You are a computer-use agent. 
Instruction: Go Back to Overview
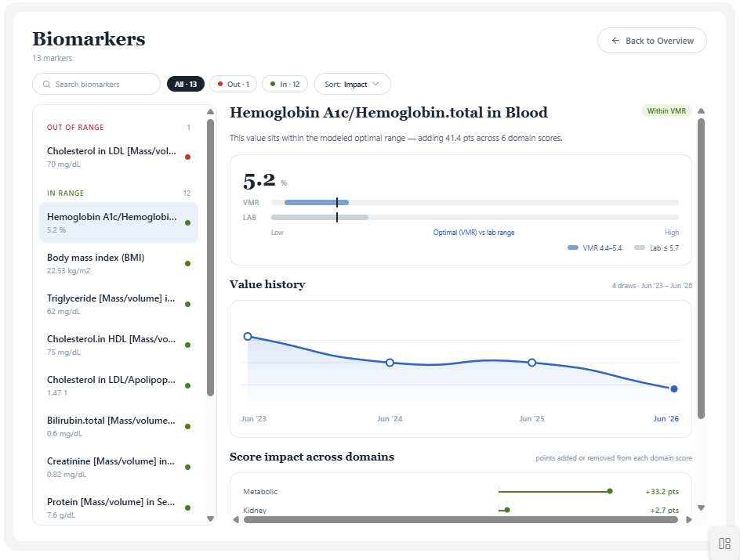coord(651,41)
